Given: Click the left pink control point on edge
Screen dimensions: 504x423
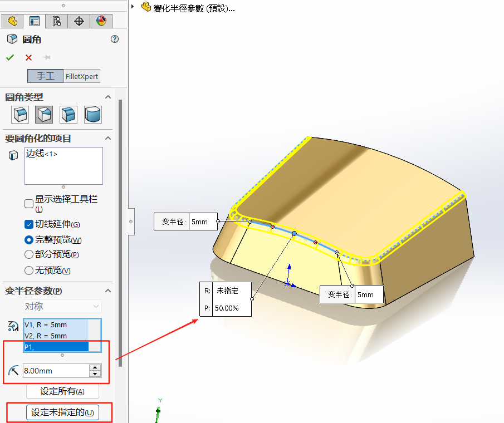Looking at the screenshot, I should (x=272, y=227).
